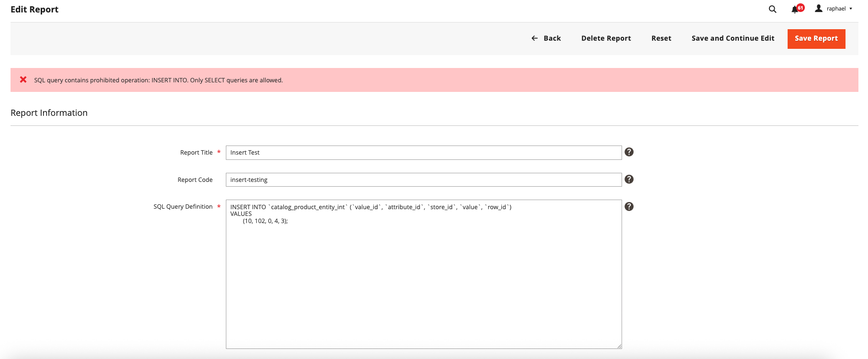This screenshot has width=868, height=359.
Task: Expand the raphael account dropdown arrow
Action: 851,9
